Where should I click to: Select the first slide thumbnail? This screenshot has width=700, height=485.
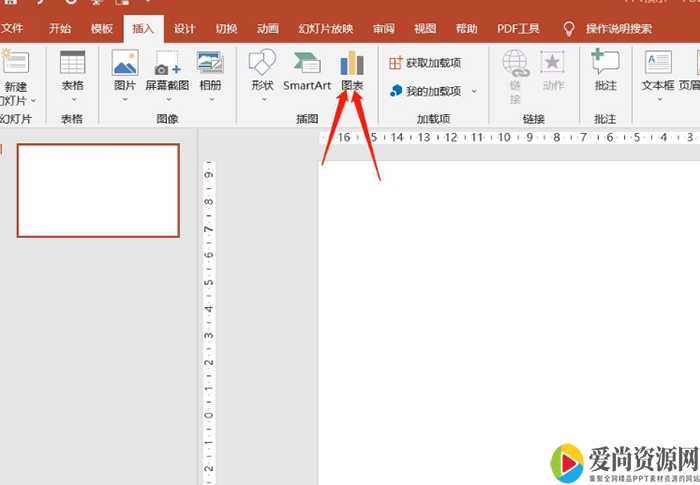point(98,190)
